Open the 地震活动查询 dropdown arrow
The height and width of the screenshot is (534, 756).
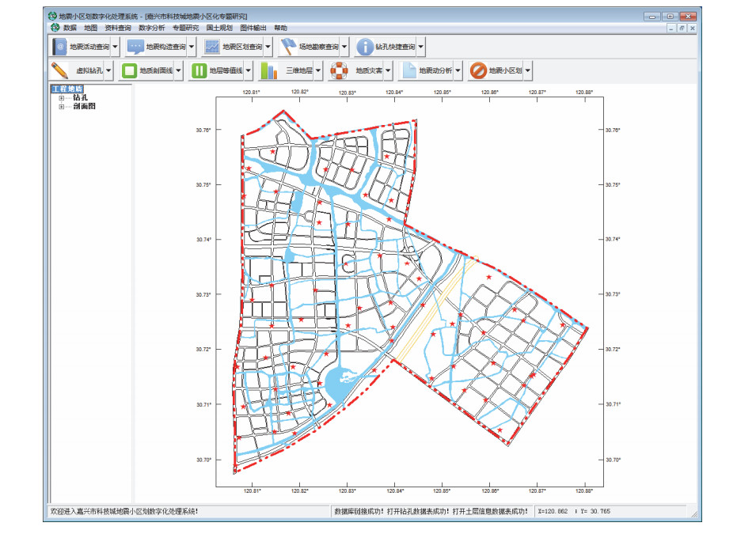(115, 47)
